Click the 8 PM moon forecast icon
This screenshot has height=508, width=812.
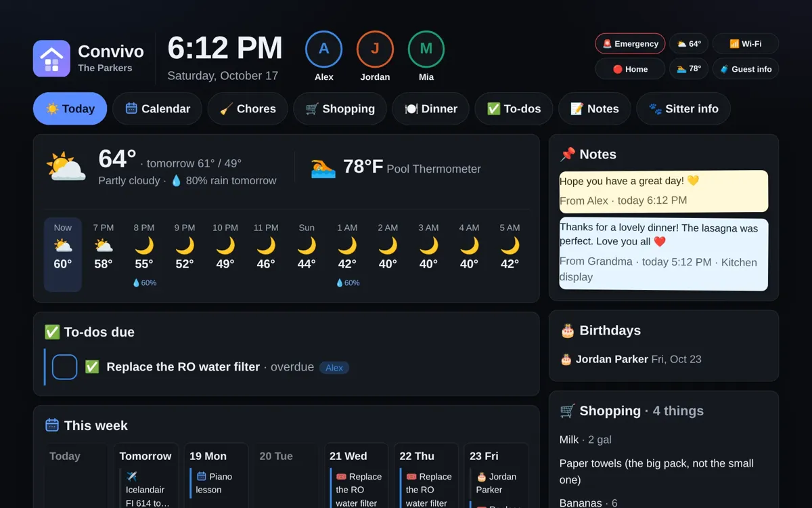pyautogui.click(x=144, y=245)
